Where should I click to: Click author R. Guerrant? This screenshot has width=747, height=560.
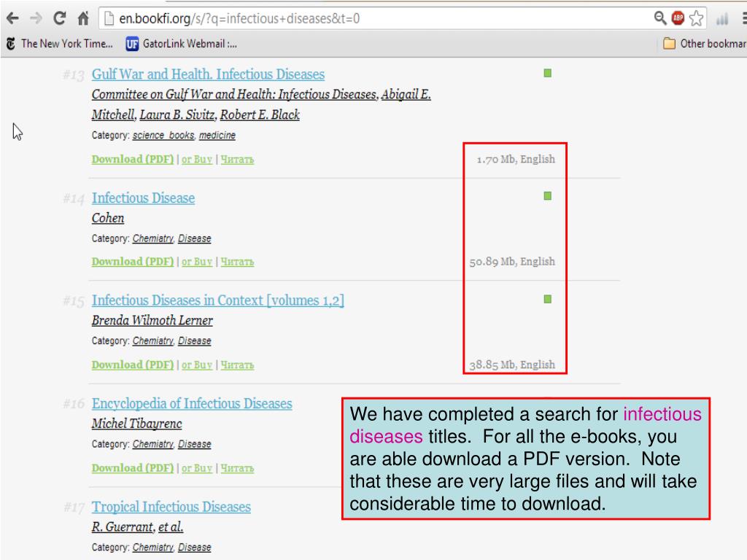[123, 527]
